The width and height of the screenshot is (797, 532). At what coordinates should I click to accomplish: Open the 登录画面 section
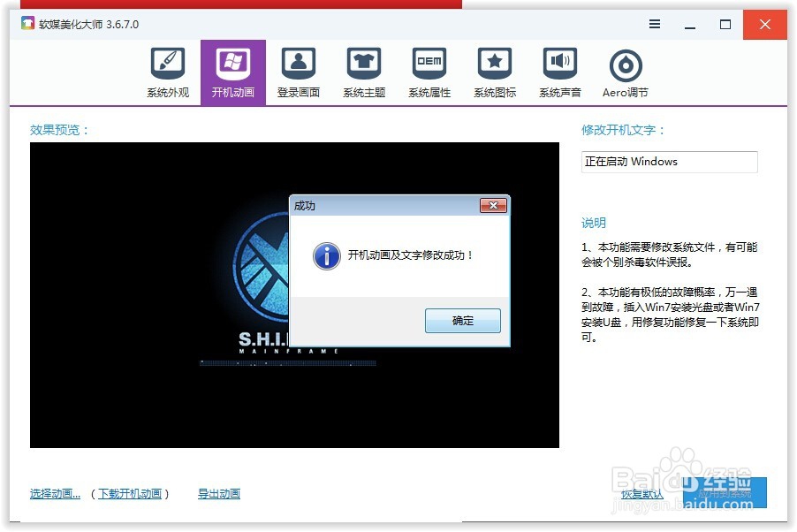click(299, 72)
